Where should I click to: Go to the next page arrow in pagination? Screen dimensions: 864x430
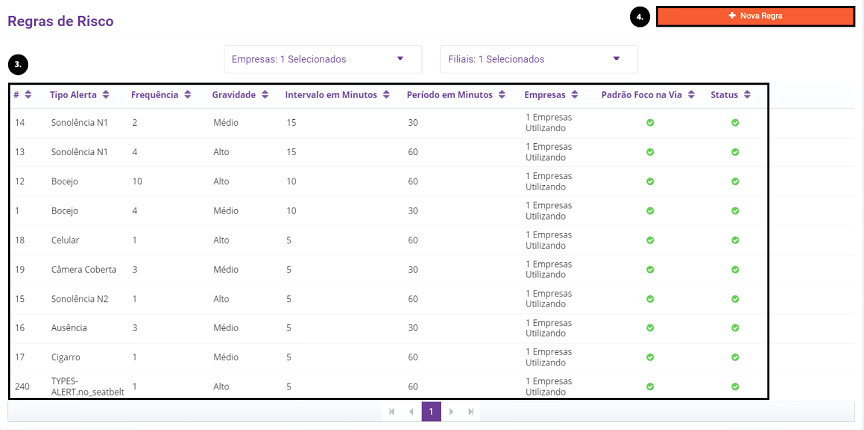(451, 411)
